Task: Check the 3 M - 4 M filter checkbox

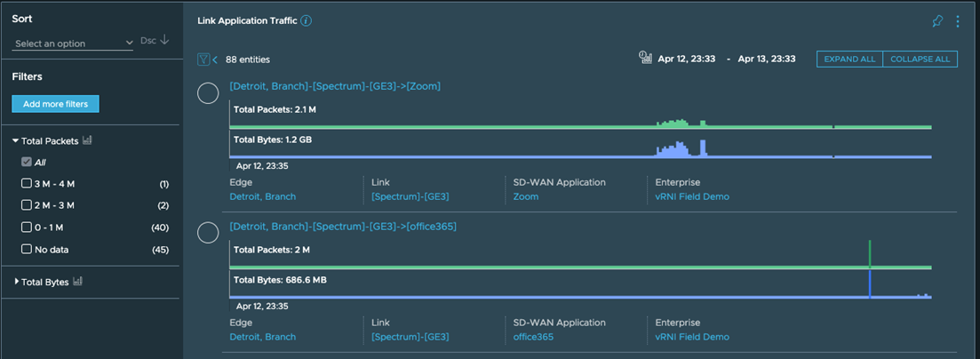Action: (27, 184)
